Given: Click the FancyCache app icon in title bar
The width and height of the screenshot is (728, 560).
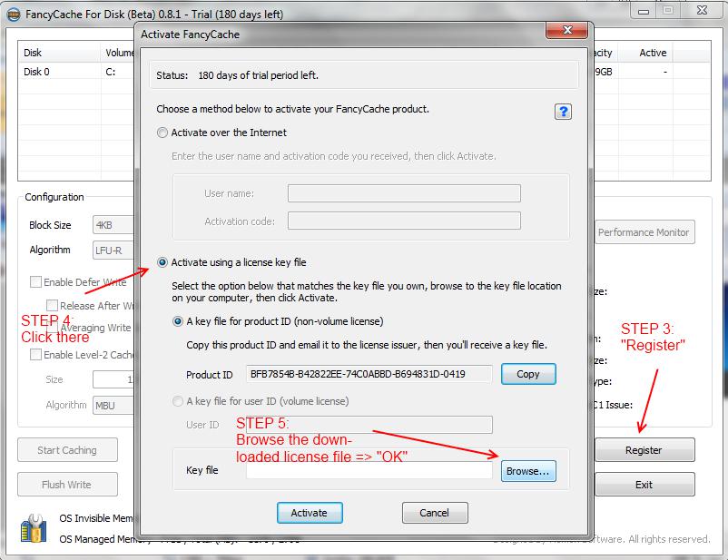Looking at the screenshot, I should pos(14,15).
